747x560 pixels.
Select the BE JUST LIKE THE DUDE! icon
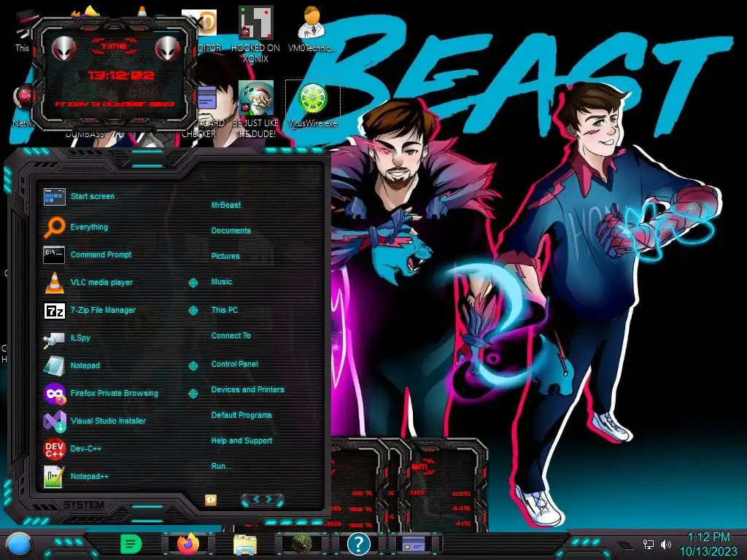tap(255, 109)
